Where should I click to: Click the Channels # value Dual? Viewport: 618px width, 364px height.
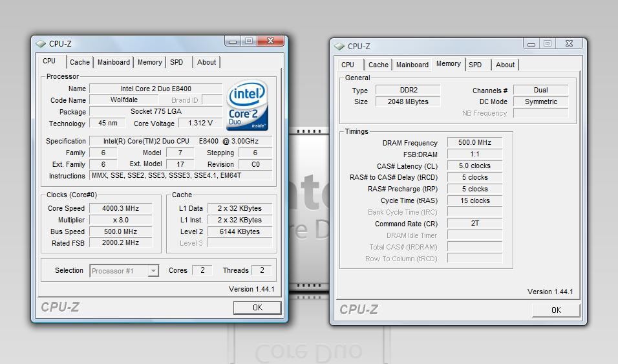(x=540, y=90)
